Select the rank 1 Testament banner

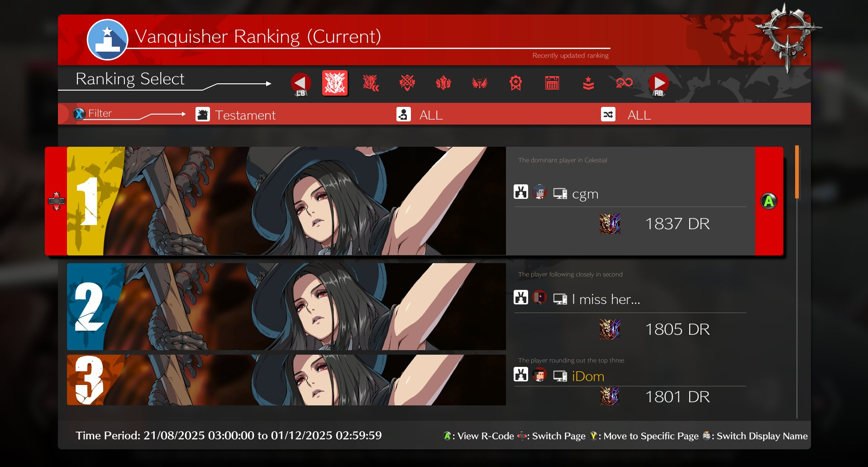(x=286, y=201)
